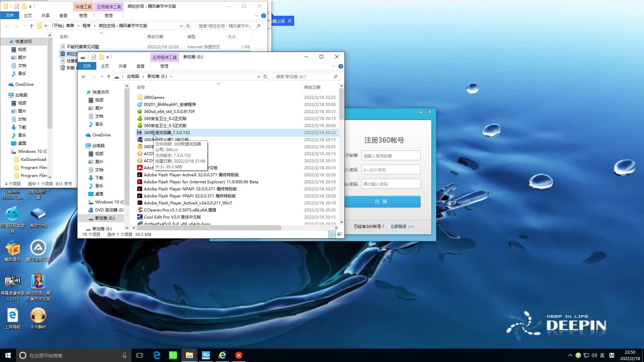Switch to large icons view in E: window
Viewport: 644px width, 362px height.
[339, 234]
